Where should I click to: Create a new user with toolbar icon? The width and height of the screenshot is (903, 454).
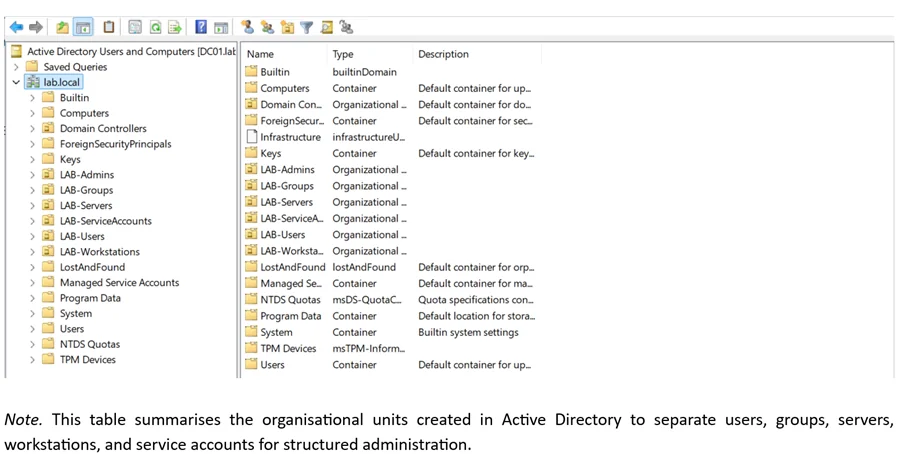click(248, 27)
